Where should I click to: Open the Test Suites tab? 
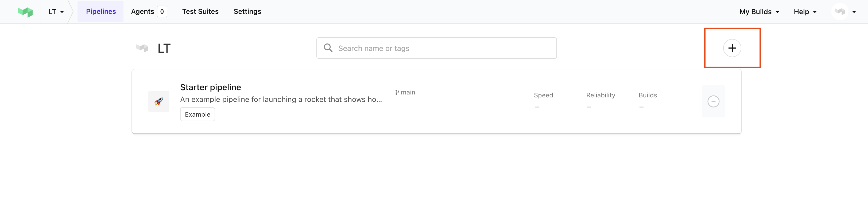tap(200, 11)
